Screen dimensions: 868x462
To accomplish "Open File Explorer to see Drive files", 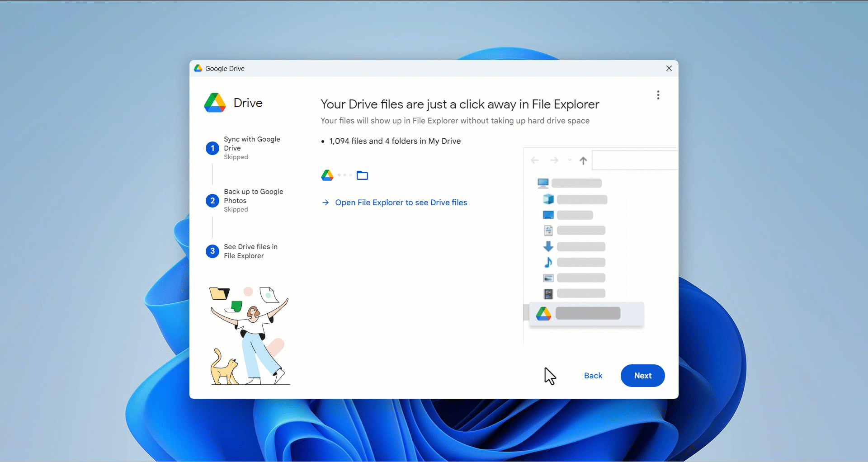I will tap(401, 203).
